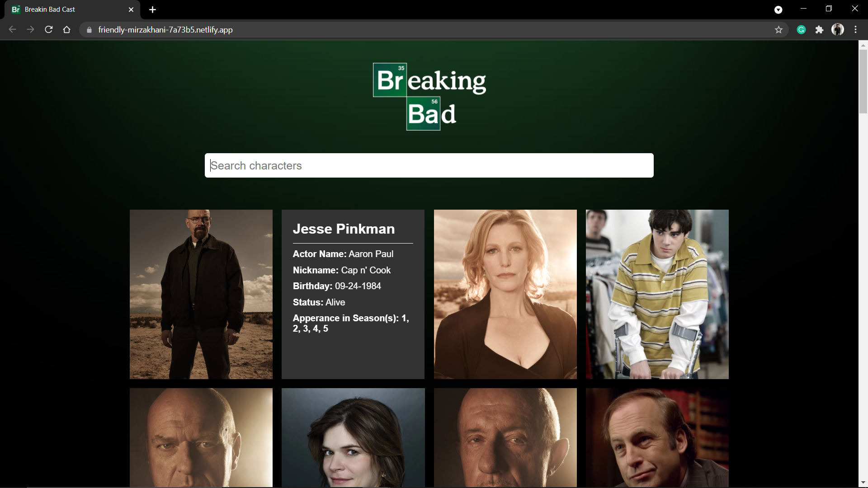
Task: Click the dark-haired woman card in second row
Action: pos(353,437)
